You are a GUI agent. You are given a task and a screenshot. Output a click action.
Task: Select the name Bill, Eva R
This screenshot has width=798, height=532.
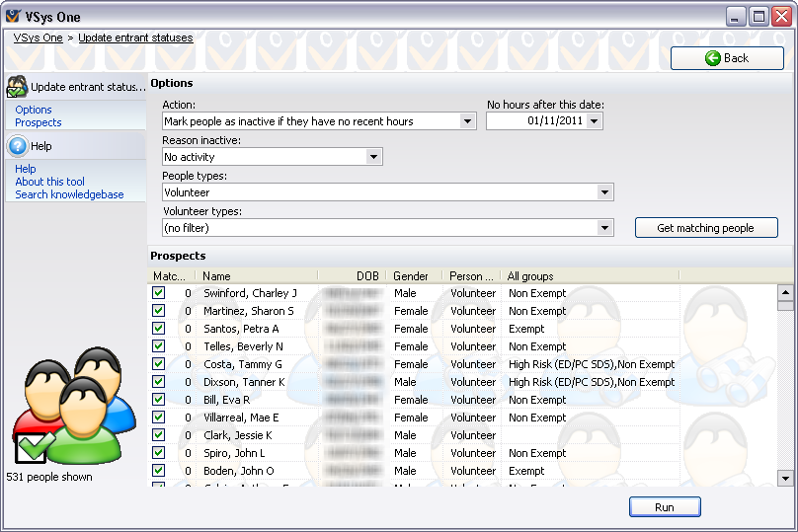point(226,400)
